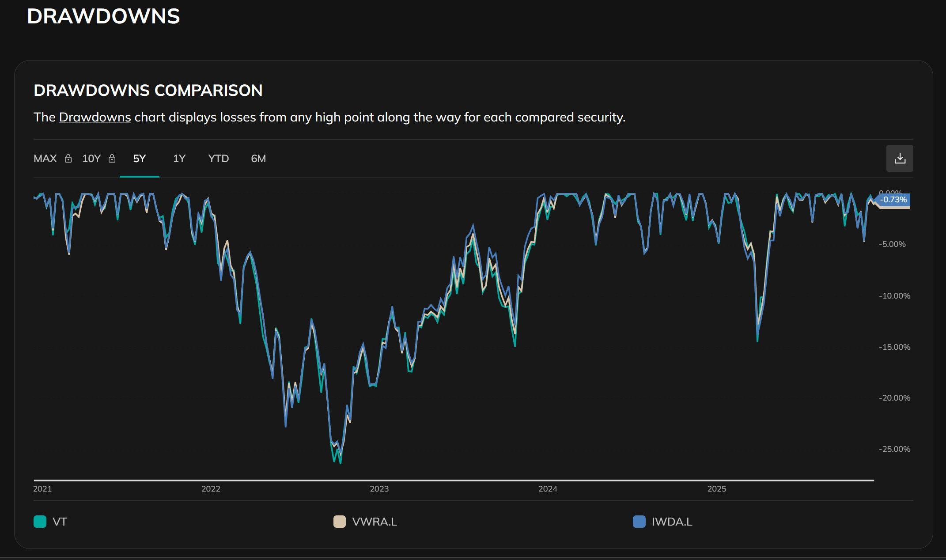Click the download chart icon
946x560 pixels.
click(900, 159)
